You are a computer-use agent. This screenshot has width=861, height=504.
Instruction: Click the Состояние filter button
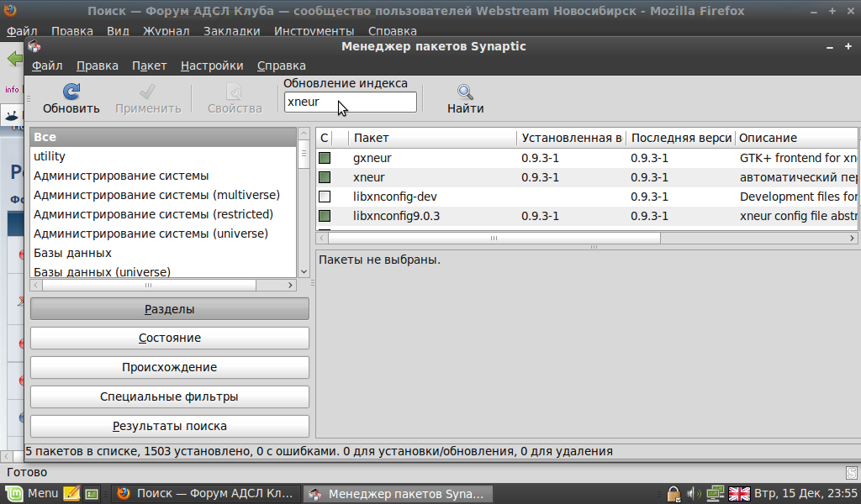click(170, 338)
